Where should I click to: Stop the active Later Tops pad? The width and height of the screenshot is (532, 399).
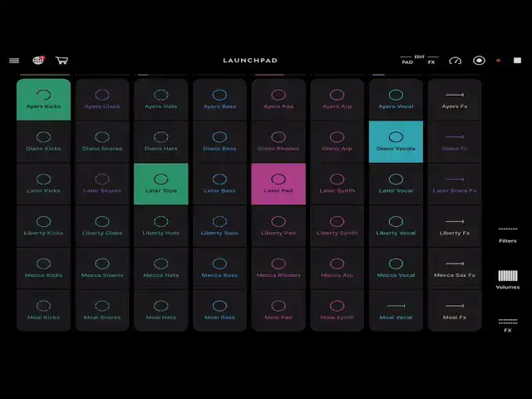(160, 184)
